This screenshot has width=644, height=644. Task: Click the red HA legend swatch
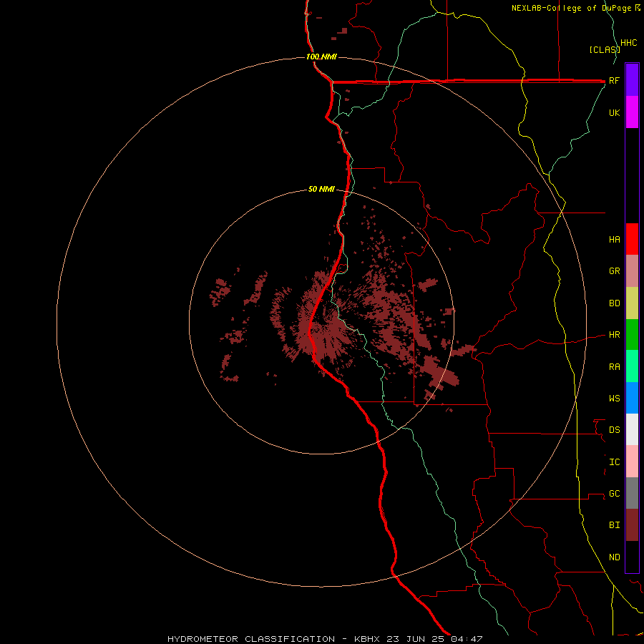tap(632, 239)
